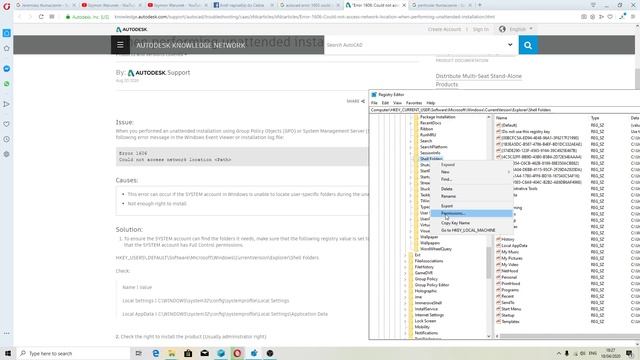Viewport: 640px width, 360px height.
Task: Open the Autodesk hamburger menu icon
Action: pos(120,45)
